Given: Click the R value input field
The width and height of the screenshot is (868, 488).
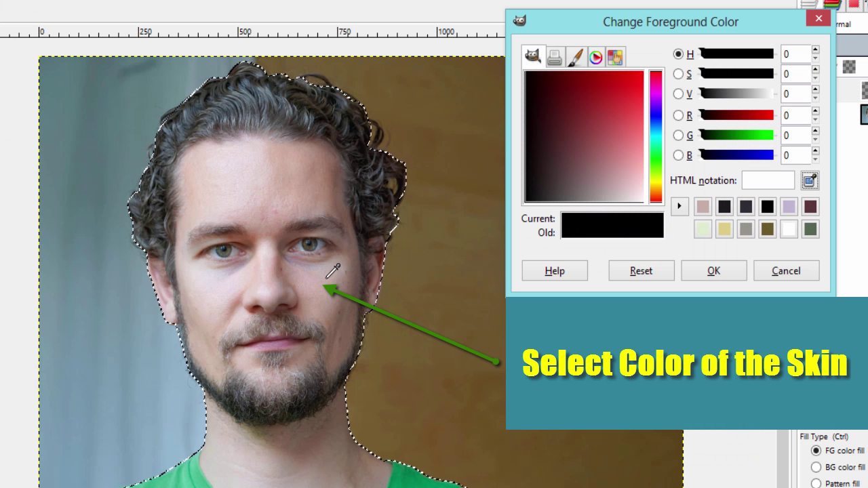Looking at the screenshot, I should (795, 115).
